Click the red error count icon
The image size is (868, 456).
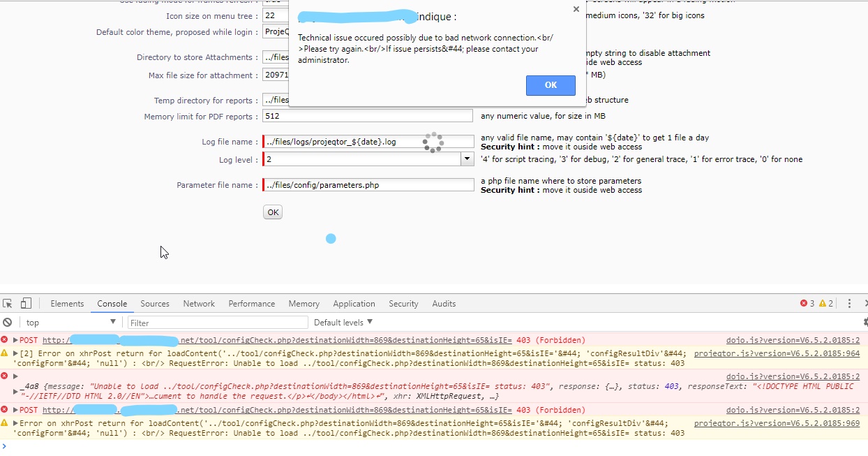coord(804,304)
